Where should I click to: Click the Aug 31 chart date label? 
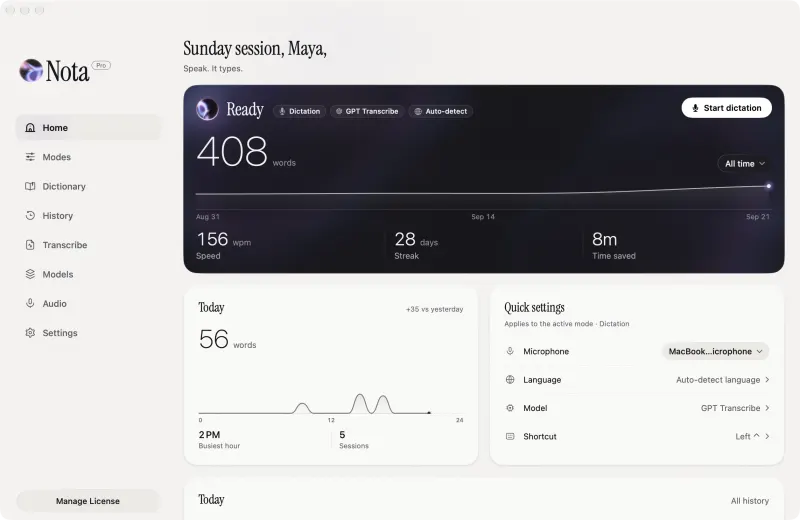click(208, 217)
